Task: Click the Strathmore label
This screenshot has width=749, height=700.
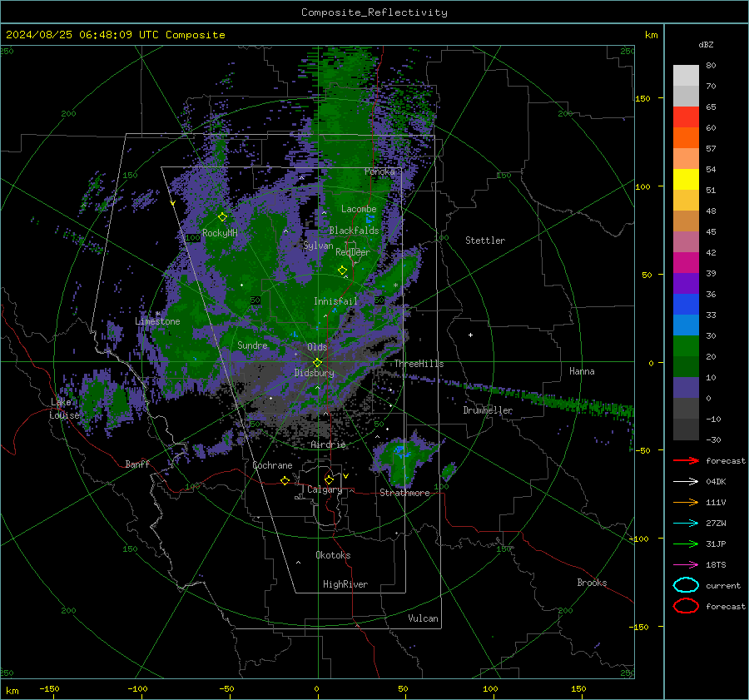Action: pyautogui.click(x=404, y=493)
